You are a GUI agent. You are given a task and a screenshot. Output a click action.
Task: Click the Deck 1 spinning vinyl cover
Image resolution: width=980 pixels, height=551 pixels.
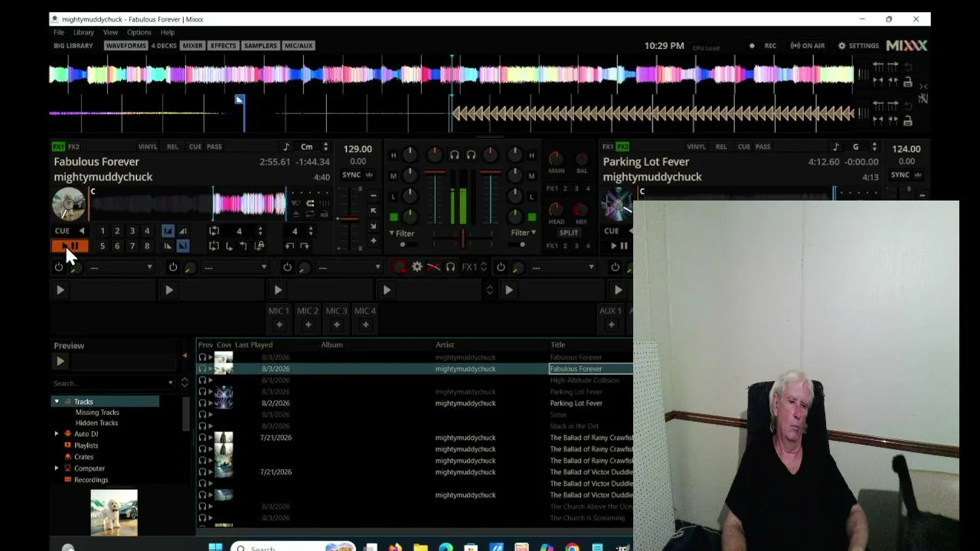coord(69,204)
